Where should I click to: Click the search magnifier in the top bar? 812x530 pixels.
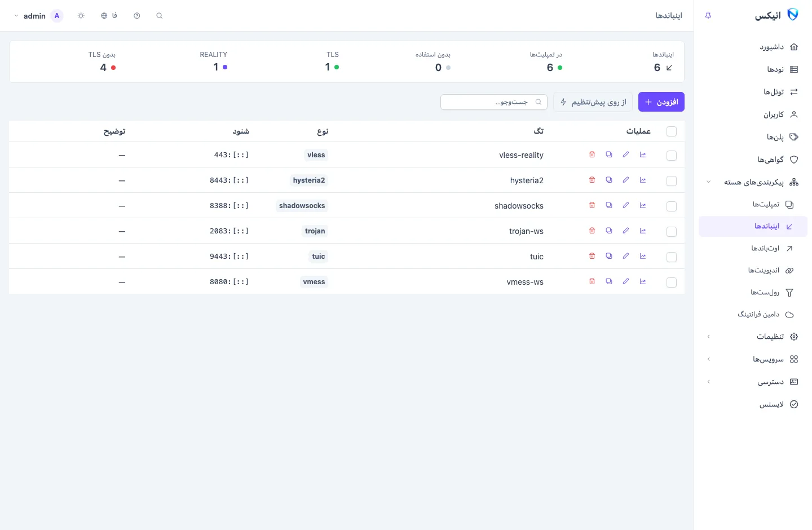coord(160,16)
